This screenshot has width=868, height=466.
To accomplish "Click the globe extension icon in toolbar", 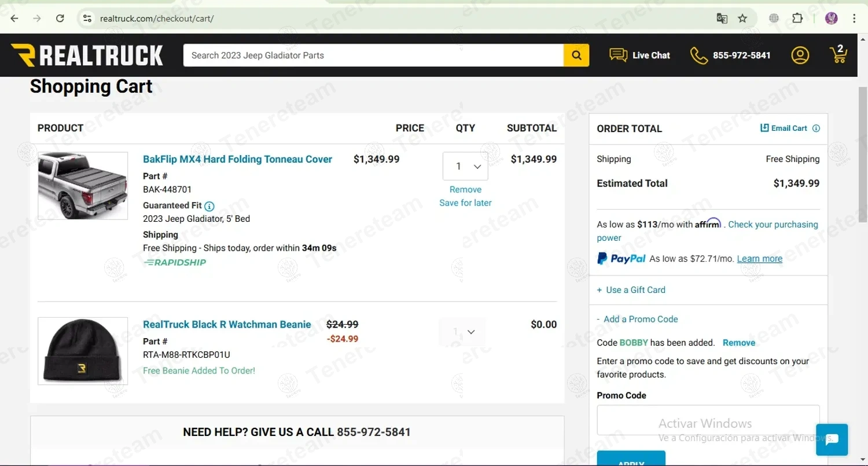I will 774,19.
